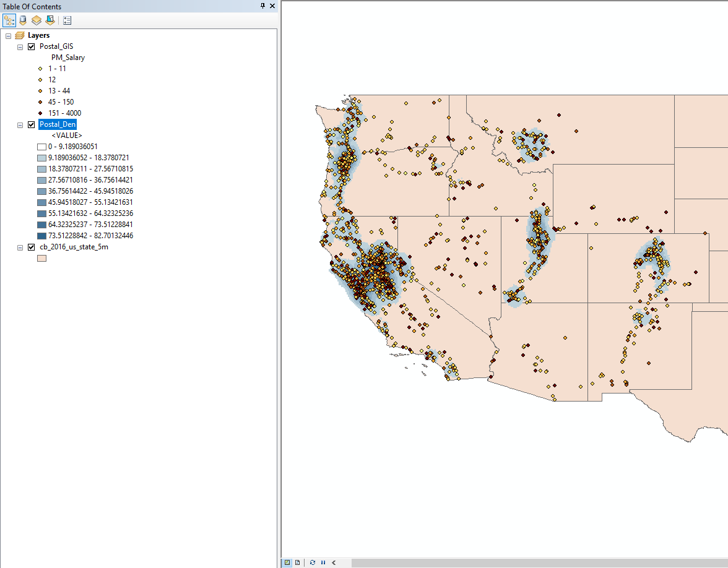Pause map drawing
This screenshot has height=568, width=728.
point(323,562)
